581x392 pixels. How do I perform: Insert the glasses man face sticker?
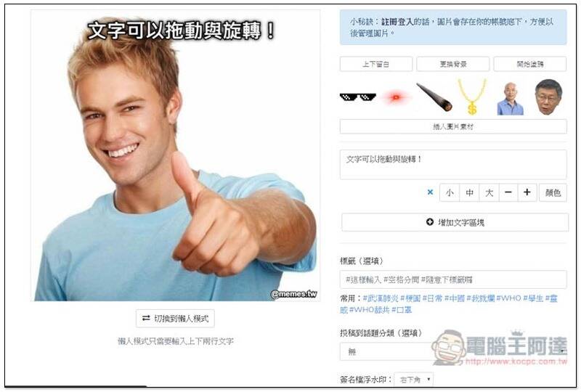click(548, 97)
